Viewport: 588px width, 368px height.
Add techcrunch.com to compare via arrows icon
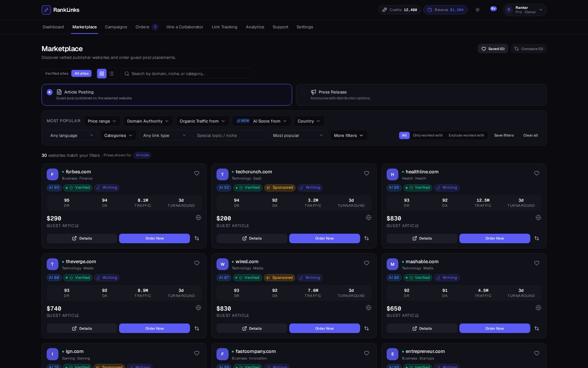(x=366, y=238)
